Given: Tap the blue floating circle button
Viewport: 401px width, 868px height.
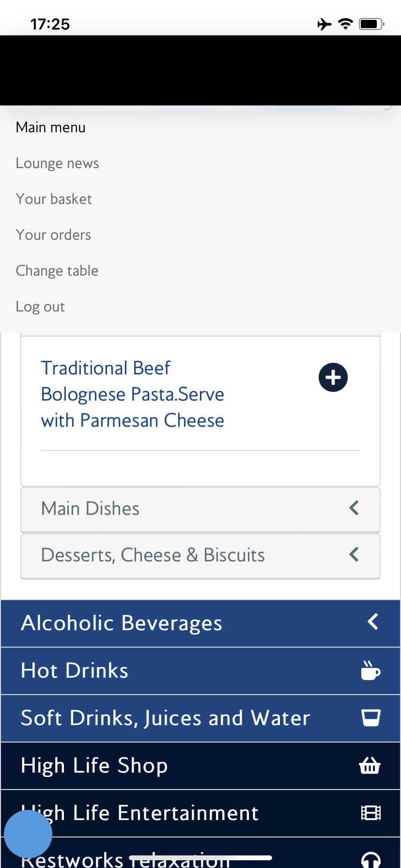Looking at the screenshot, I should pos(28,834).
